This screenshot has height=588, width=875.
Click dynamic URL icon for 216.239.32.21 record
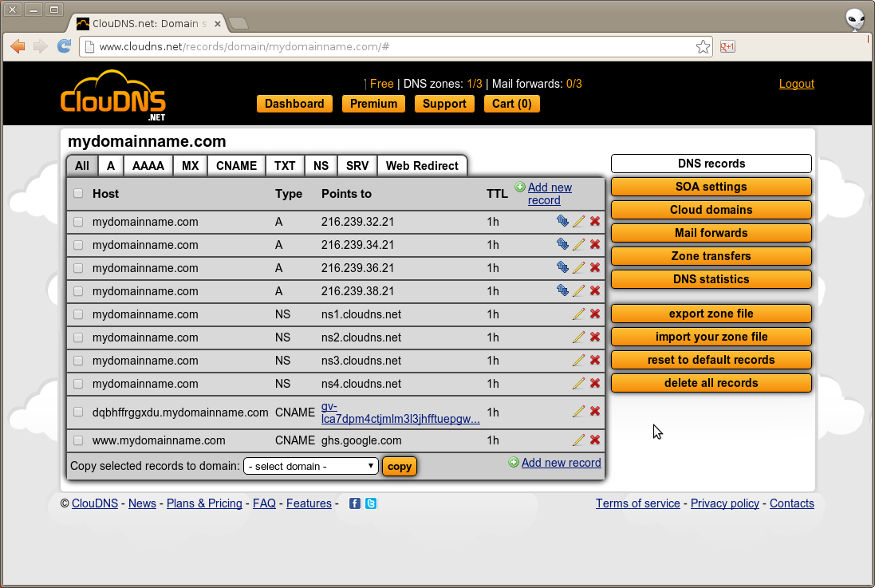pos(562,221)
